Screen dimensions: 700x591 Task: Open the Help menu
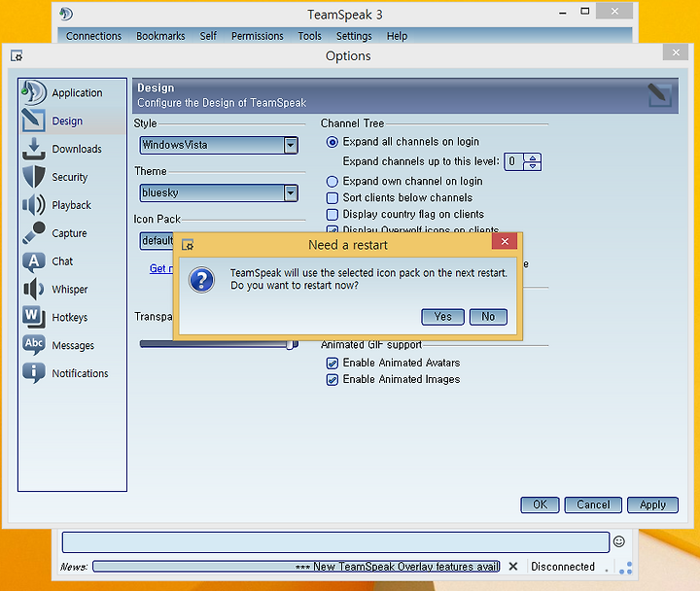click(x=397, y=36)
